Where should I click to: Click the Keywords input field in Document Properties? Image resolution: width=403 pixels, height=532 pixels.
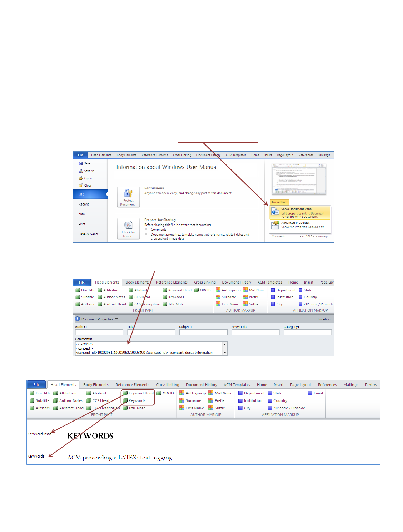click(255, 332)
